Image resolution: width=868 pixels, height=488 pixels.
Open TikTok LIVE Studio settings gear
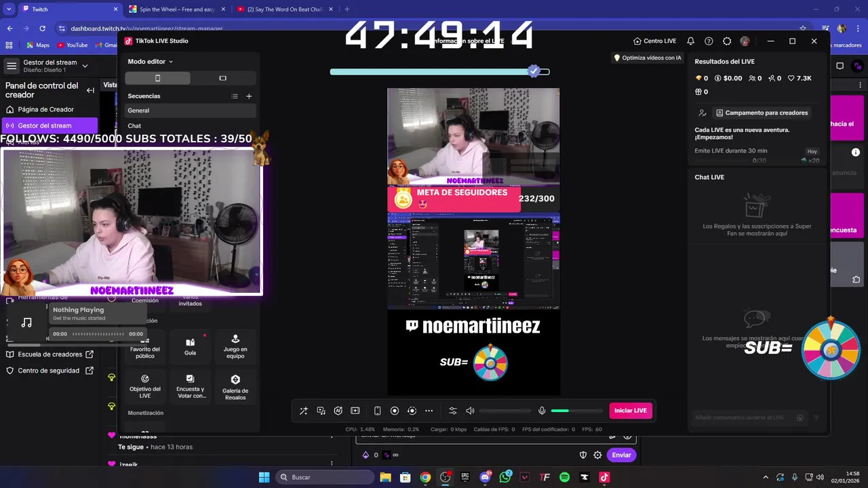pyautogui.click(x=727, y=41)
